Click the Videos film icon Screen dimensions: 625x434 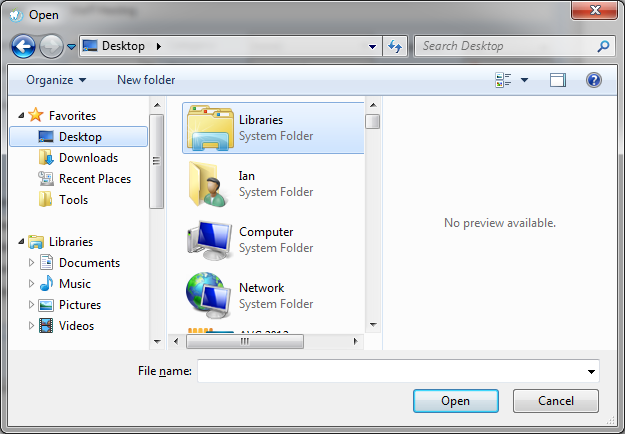coord(46,326)
